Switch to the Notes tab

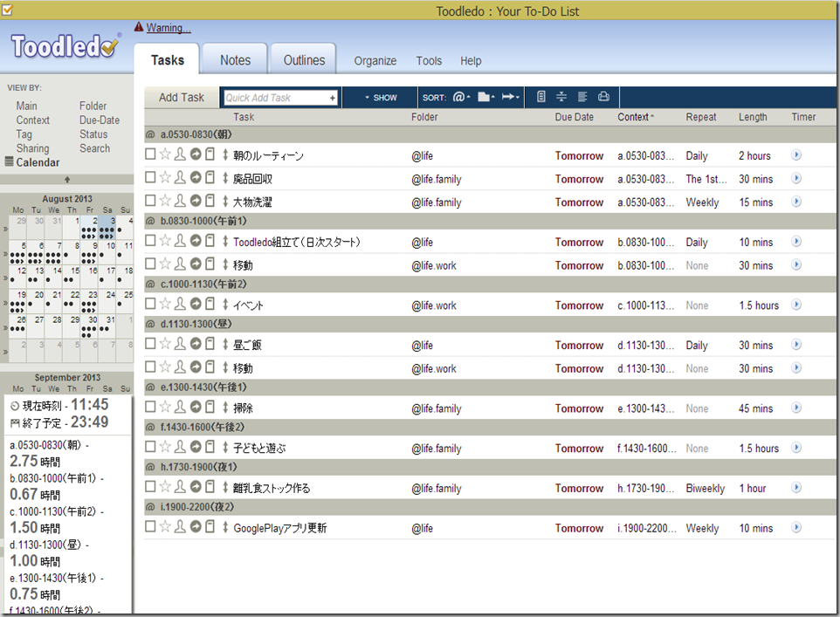pyautogui.click(x=235, y=59)
